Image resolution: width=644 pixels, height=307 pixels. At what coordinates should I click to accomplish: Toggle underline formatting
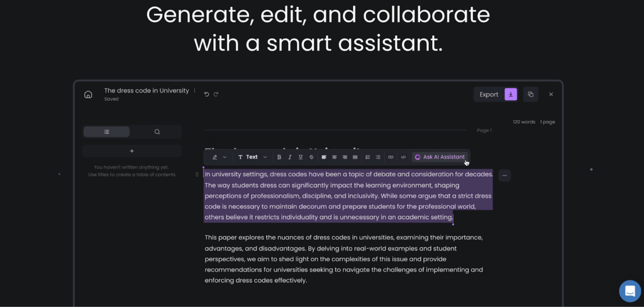(x=300, y=157)
